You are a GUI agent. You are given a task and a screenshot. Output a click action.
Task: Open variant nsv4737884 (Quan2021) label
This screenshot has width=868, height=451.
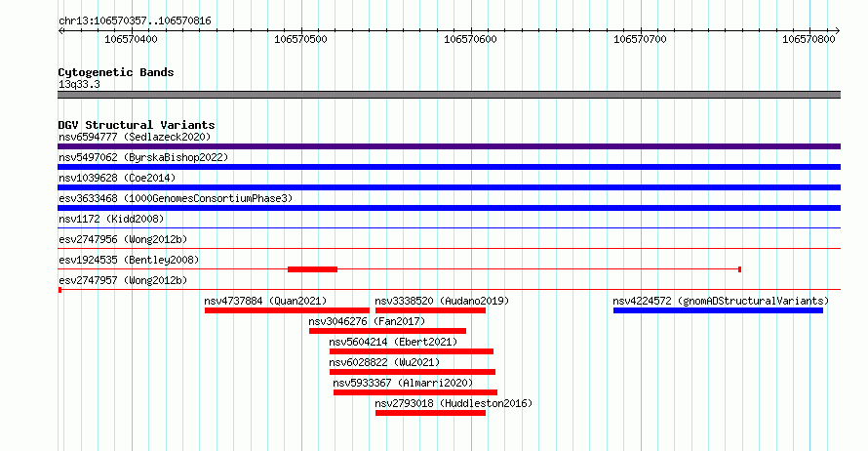point(265,301)
